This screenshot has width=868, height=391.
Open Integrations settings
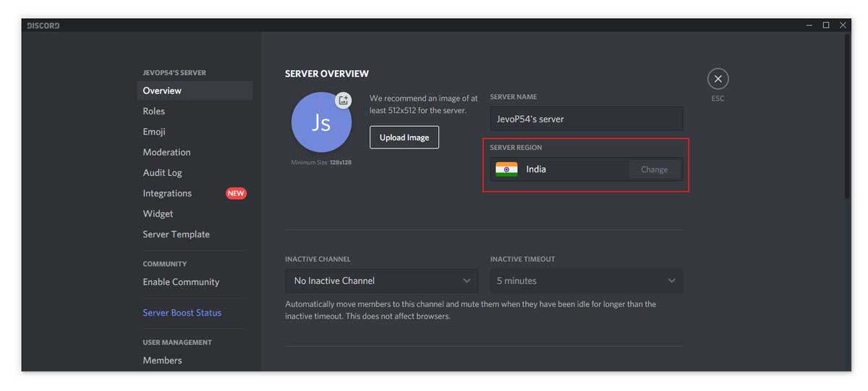point(167,193)
